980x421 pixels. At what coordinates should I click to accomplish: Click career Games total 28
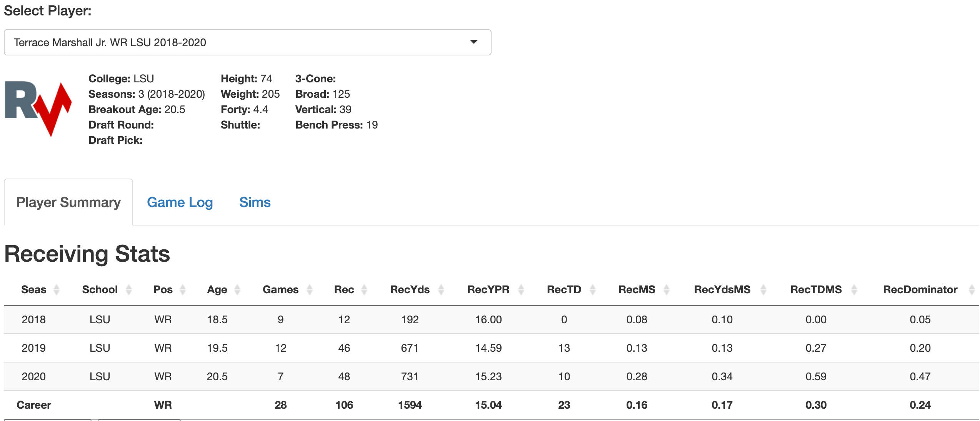[280, 405]
